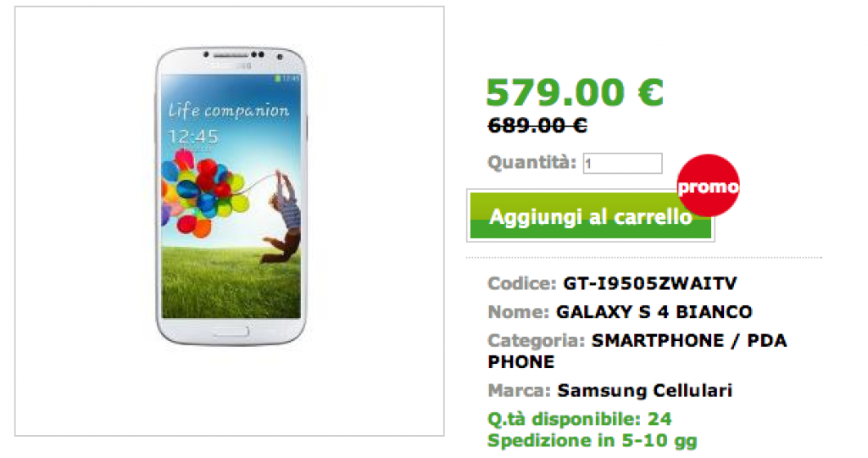Open the Samsung Cellulari brand link
The image size is (868, 458).
pos(644,390)
